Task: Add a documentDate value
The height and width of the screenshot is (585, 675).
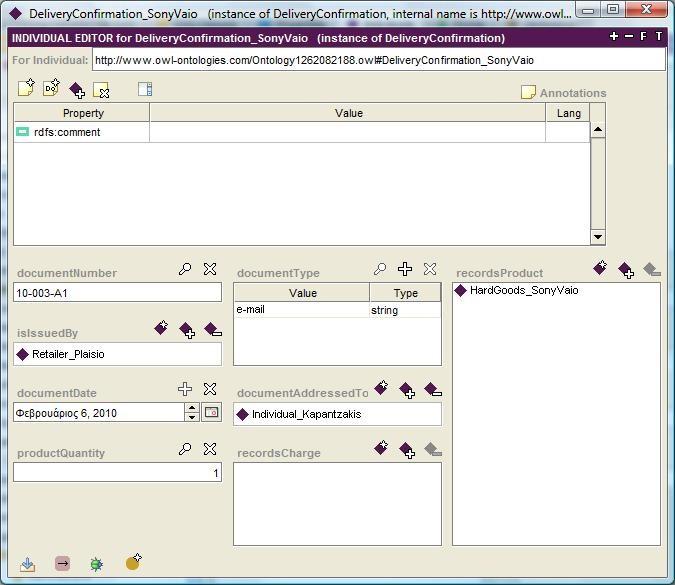Action: click(185, 389)
